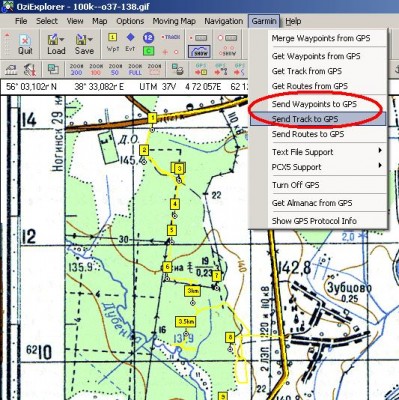The height and width of the screenshot is (400, 399).
Task: Click the Quit toolbar icon
Action: point(25,44)
